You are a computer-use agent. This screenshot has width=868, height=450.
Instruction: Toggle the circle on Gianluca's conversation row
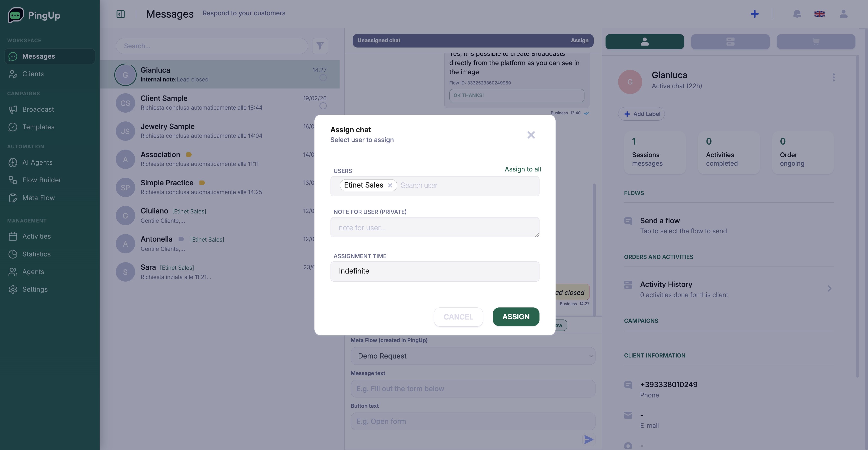[x=323, y=78]
